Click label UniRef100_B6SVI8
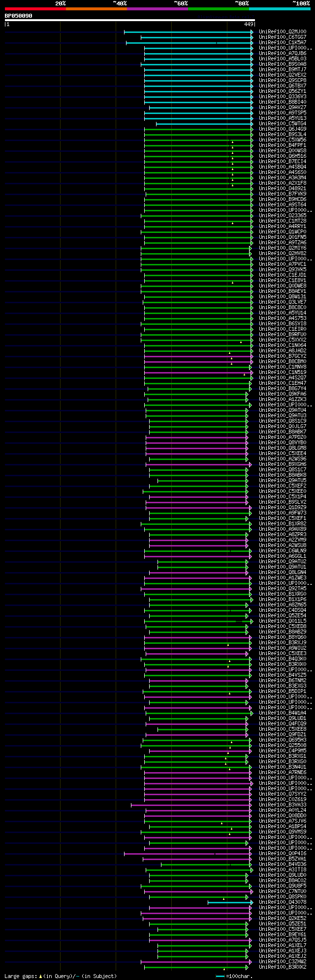The width and height of the screenshot is (315, 980). click(x=283, y=323)
